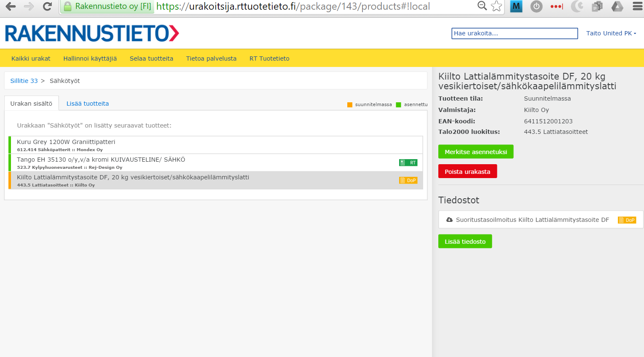
Task: Select Kiilto Lattialämmitystasoite DF list row
Action: coord(215,180)
